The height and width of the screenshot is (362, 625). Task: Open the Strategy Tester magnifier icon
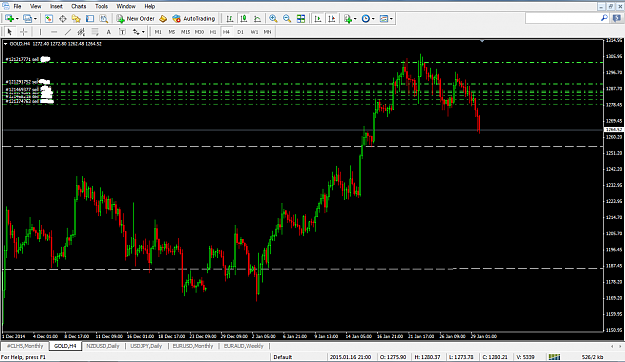pos(104,19)
